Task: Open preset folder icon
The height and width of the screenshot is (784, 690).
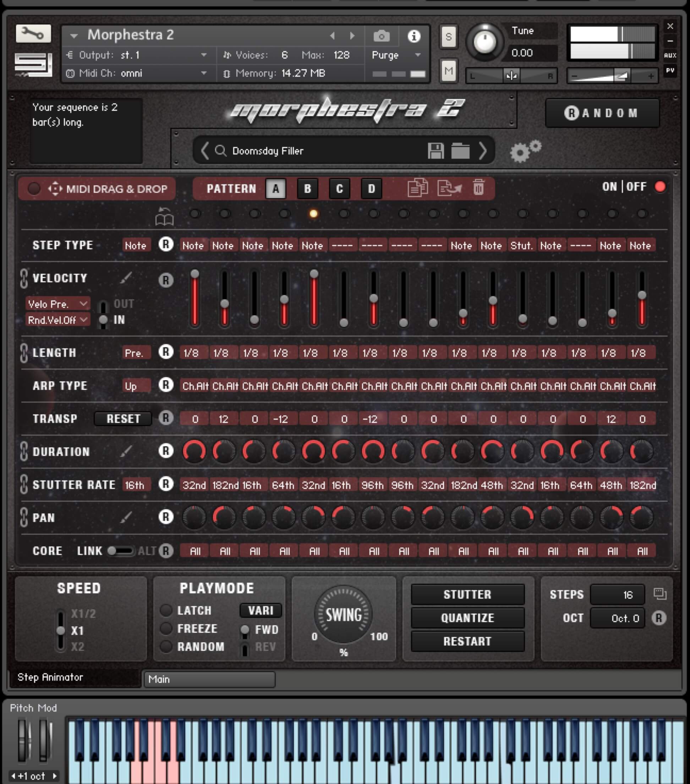Action: [x=460, y=151]
